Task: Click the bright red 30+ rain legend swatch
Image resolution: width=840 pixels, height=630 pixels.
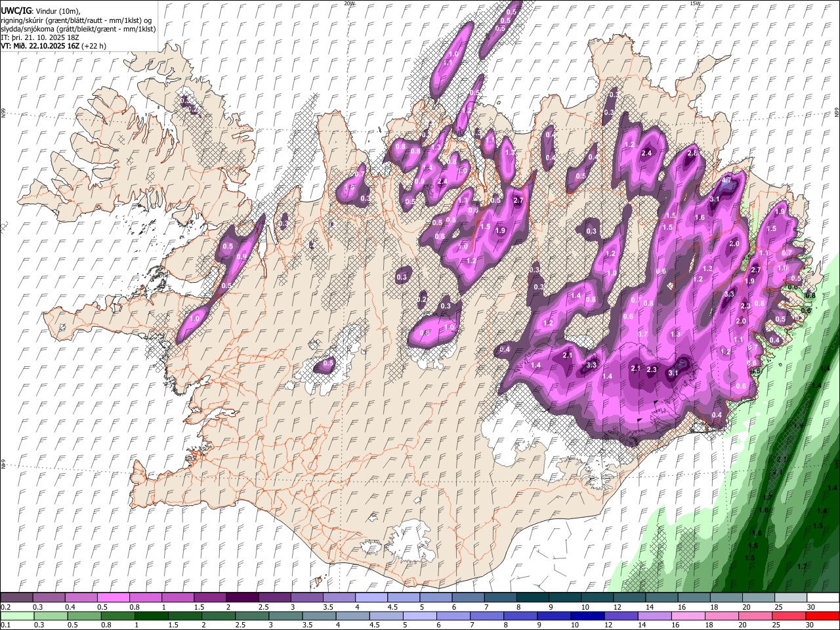Action: (822, 616)
